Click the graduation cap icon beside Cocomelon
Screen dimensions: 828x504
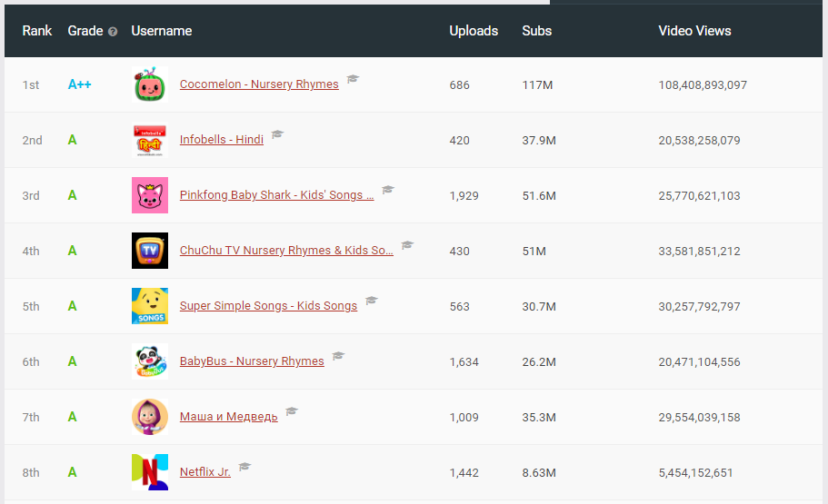[x=353, y=79]
